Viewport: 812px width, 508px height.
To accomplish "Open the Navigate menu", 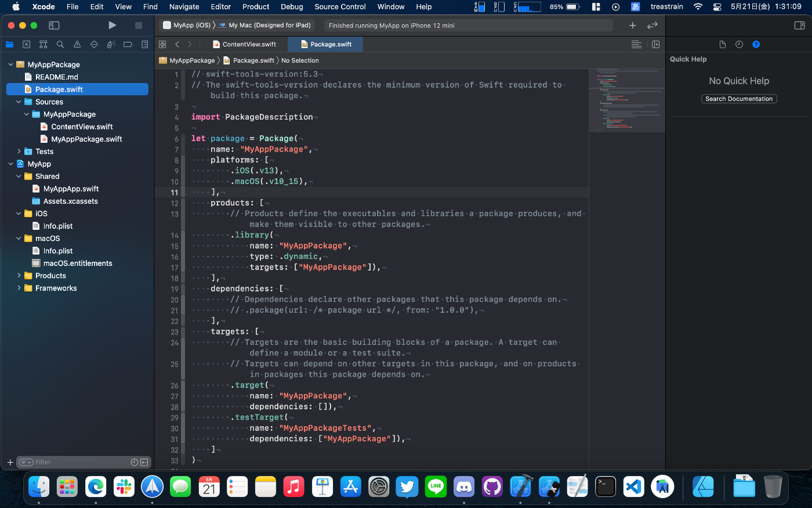I will pos(184,7).
